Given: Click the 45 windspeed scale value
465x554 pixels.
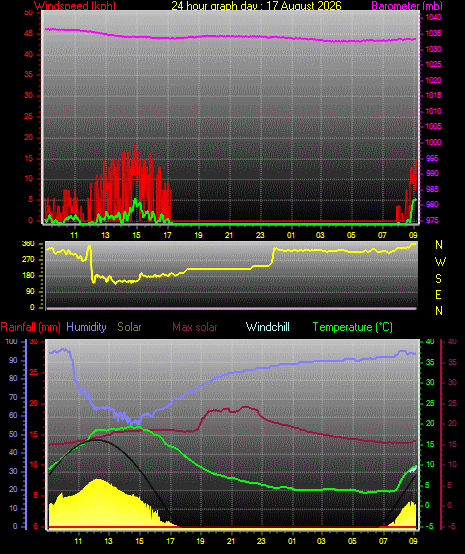Looking at the screenshot, I should 28,34.
